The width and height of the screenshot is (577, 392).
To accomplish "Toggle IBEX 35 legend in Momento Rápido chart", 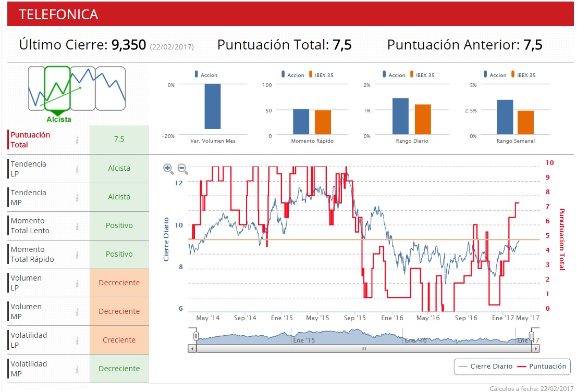I will click(321, 74).
